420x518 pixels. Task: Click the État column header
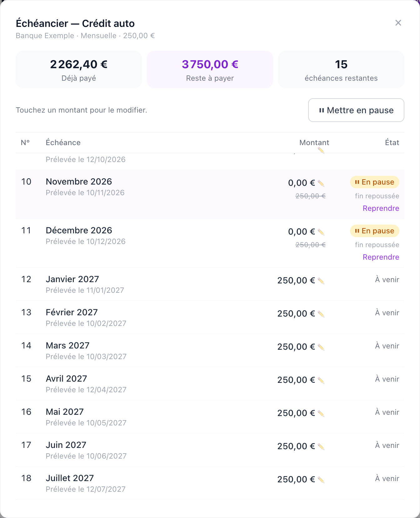point(392,143)
